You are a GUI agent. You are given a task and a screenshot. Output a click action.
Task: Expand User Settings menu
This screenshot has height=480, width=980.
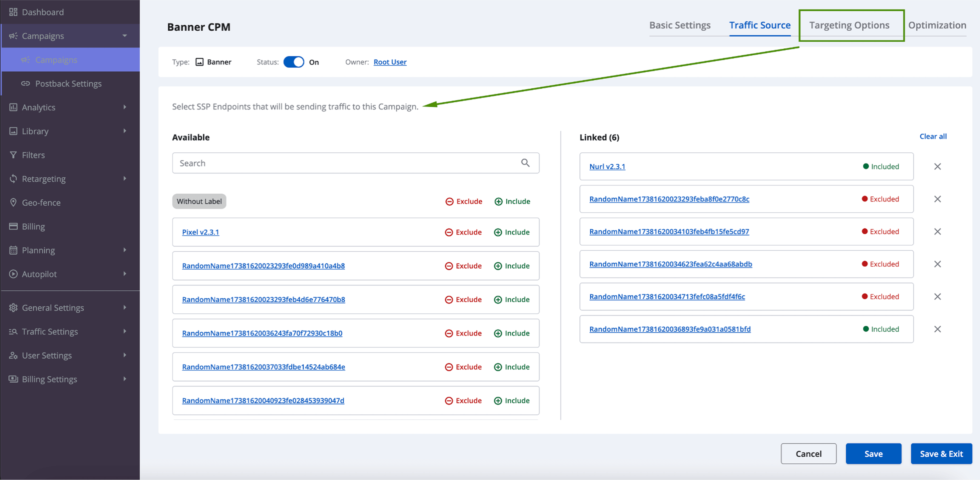pos(124,355)
